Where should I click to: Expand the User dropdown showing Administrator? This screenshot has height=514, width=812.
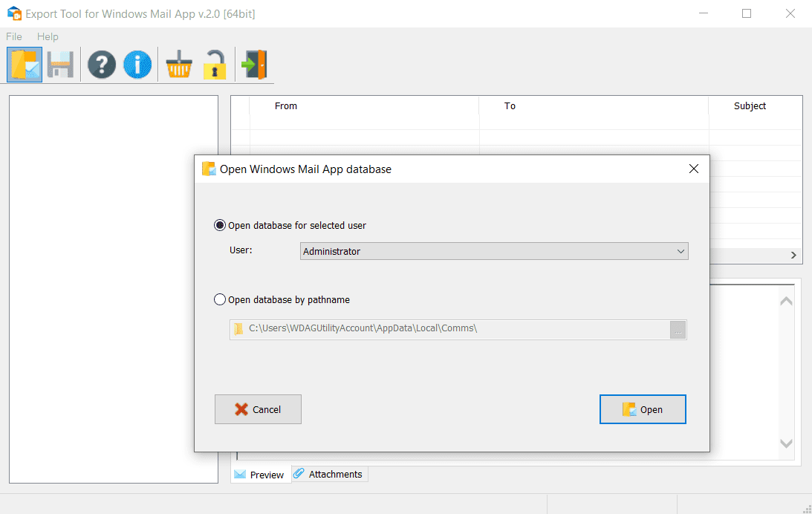click(x=494, y=252)
